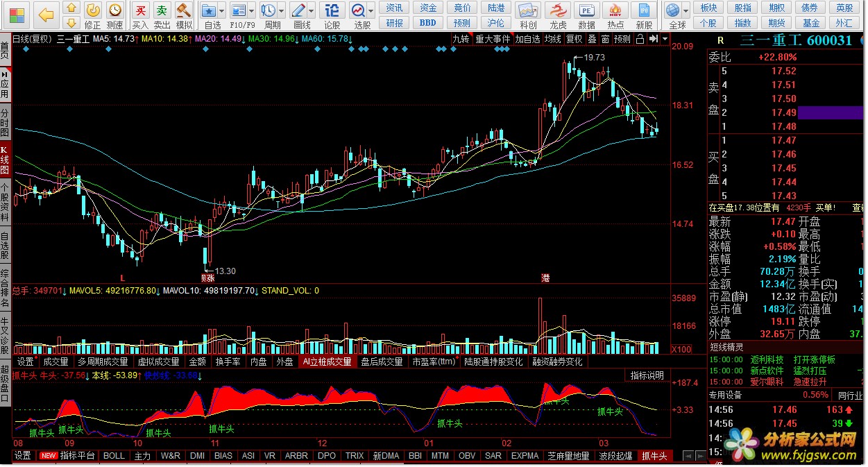Open the 龙虎 dragon icon
Screen dimensions: 868x467
[x=558, y=15]
